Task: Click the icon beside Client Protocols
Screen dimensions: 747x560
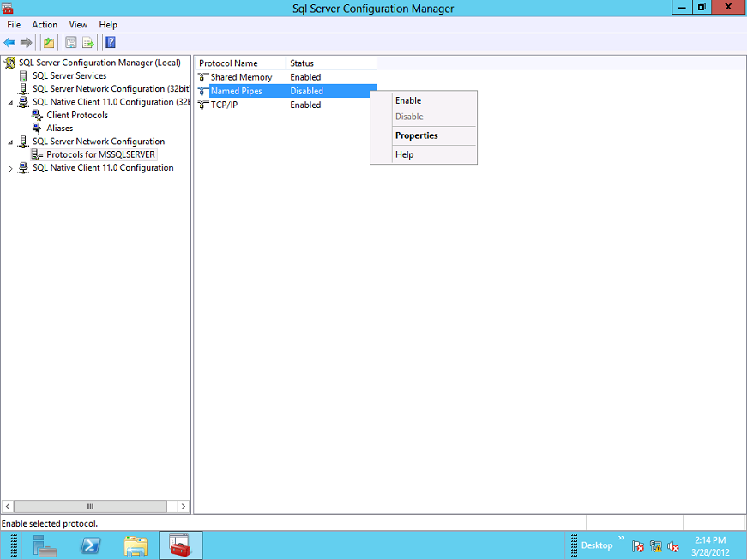Action: coord(37,115)
